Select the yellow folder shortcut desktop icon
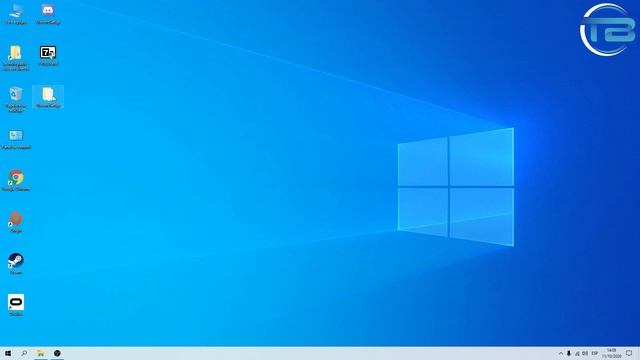The width and height of the screenshot is (640, 360). [x=16, y=57]
